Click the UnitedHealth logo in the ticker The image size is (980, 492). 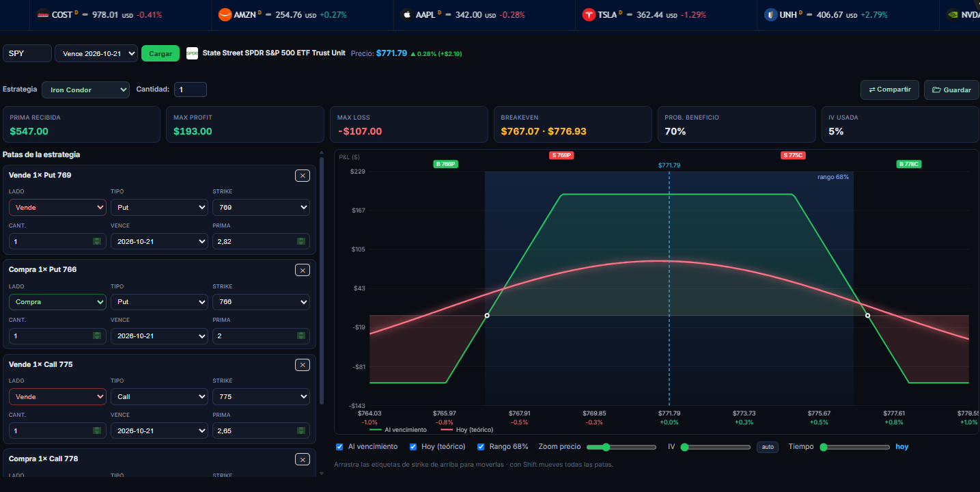click(770, 14)
